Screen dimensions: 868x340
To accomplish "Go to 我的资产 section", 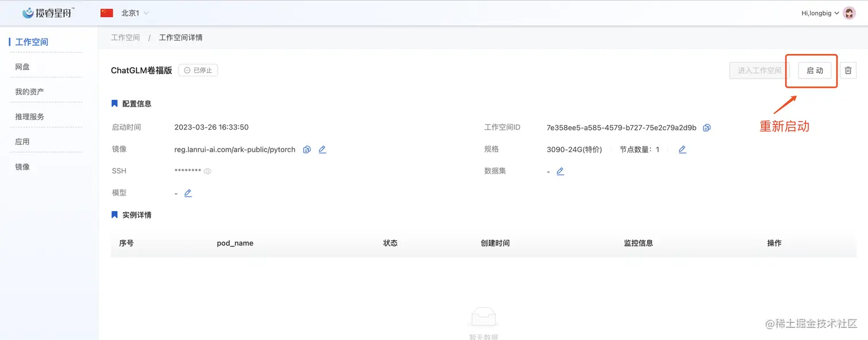I will [x=29, y=92].
